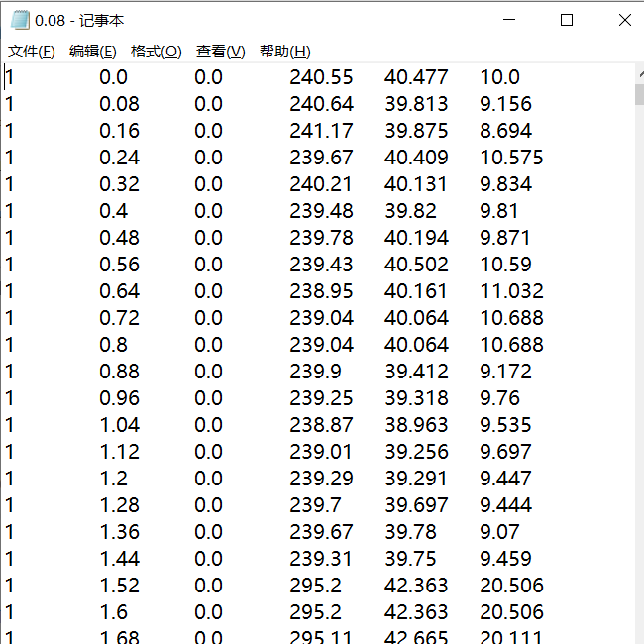Image resolution: width=644 pixels, height=644 pixels.
Task: Click the value 240.64
Action: click(321, 104)
